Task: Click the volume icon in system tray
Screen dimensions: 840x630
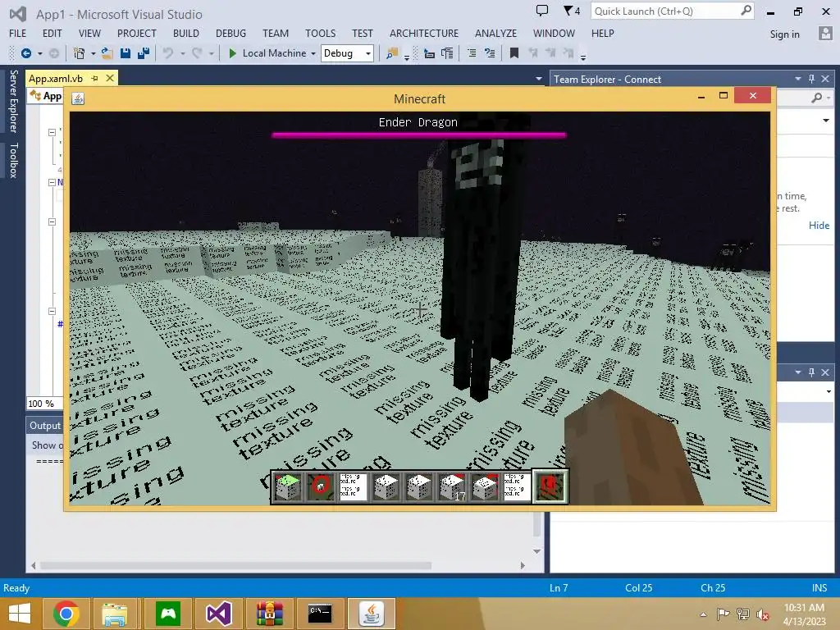Action: click(x=762, y=614)
